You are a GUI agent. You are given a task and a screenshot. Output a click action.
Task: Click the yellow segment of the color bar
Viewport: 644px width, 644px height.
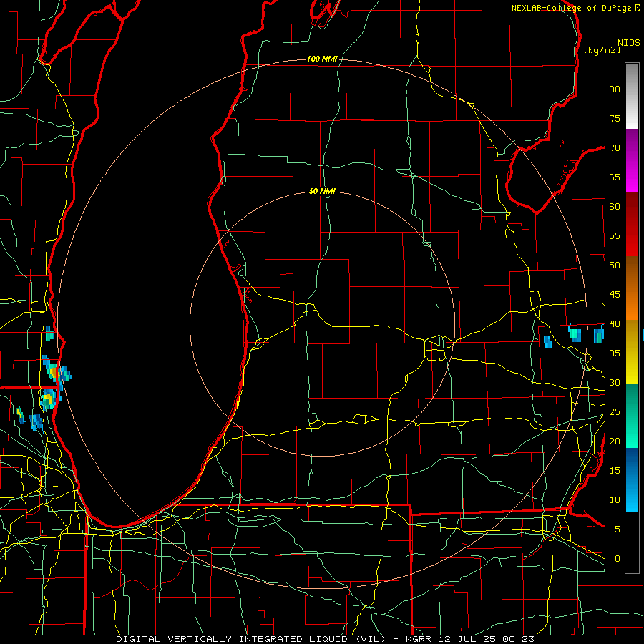click(x=632, y=352)
